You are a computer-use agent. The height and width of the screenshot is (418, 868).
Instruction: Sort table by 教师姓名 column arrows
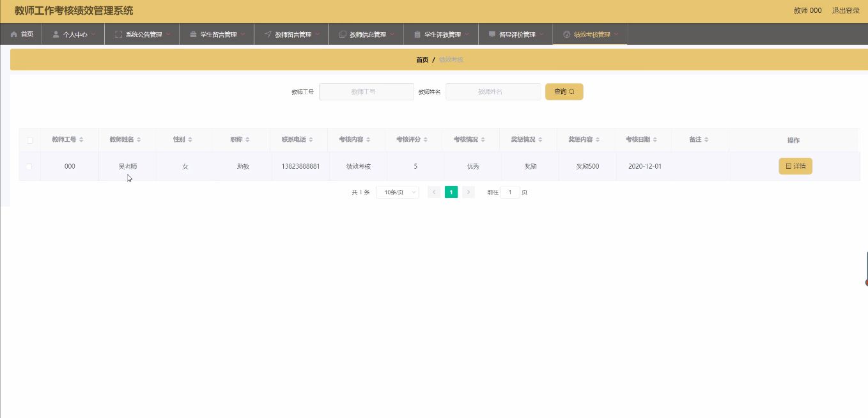(x=139, y=140)
